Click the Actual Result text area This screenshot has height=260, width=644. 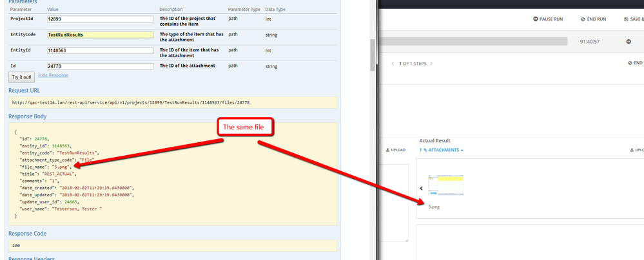530,242
